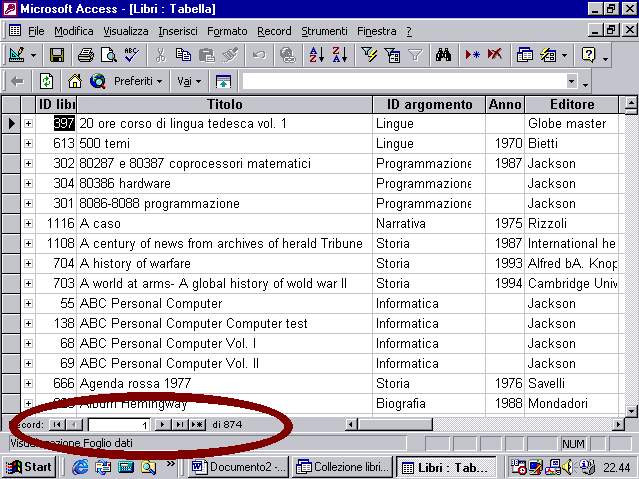This screenshot has height=479, width=639.
Task: Open Print Preview icon
Action: click(108, 55)
